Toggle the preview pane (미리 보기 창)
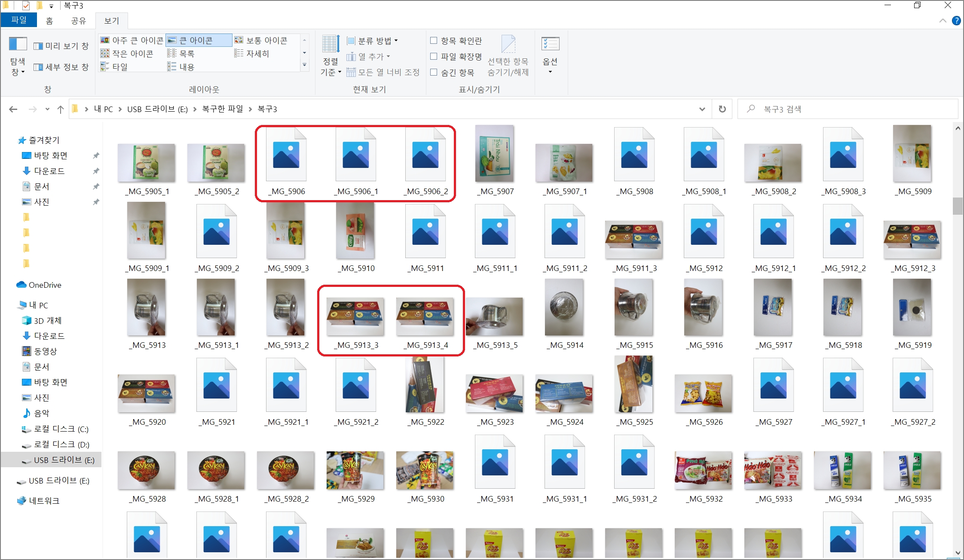 coord(61,46)
